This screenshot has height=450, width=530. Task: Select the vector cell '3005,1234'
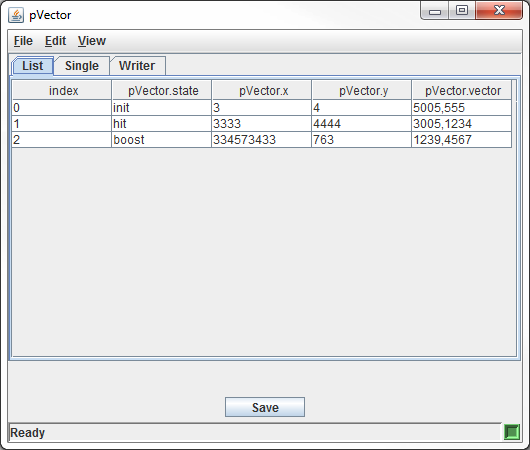462,124
